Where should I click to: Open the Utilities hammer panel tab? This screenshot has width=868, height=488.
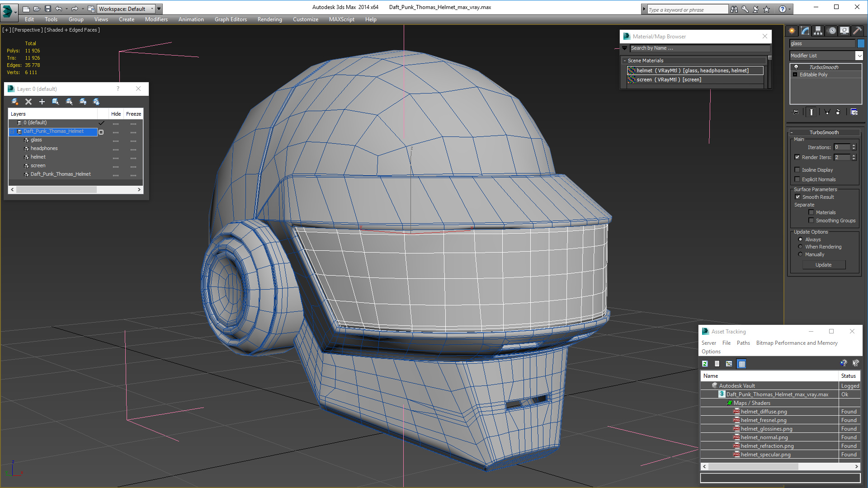(x=858, y=31)
